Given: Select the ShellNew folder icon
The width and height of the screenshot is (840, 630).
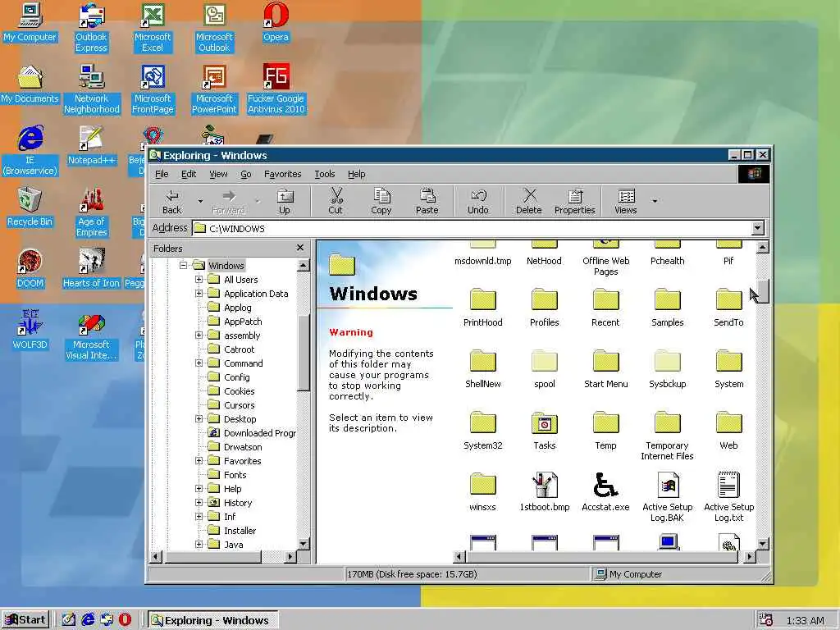Looking at the screenshot, I should click(x=482, y=369).
